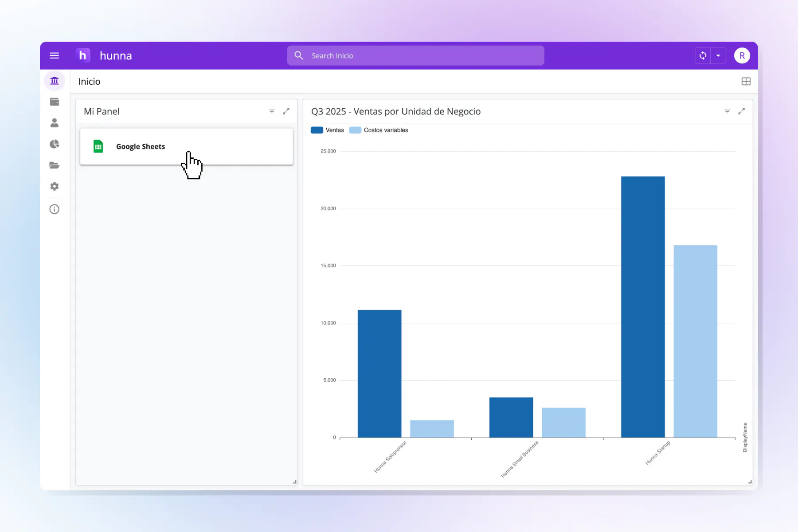Expand the Mi Panel widget
This screenshot has height=532, width=798.
[x=286, y=111]
